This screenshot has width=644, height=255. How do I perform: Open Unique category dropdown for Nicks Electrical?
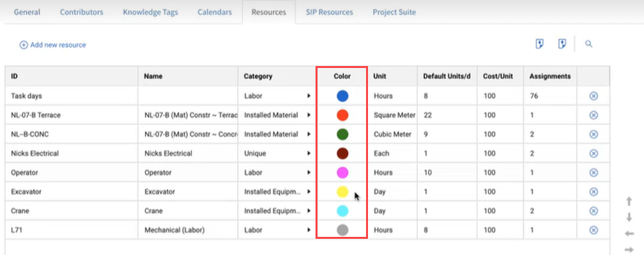coord(308,153)
